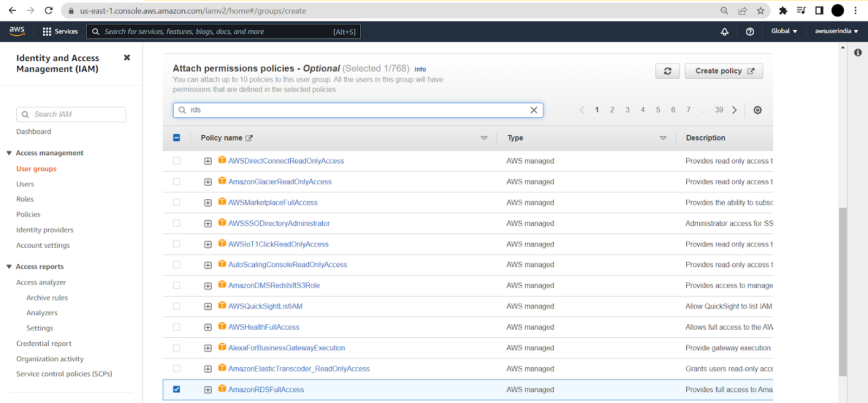Close the IAM navigation sidebar

[127, 58]
